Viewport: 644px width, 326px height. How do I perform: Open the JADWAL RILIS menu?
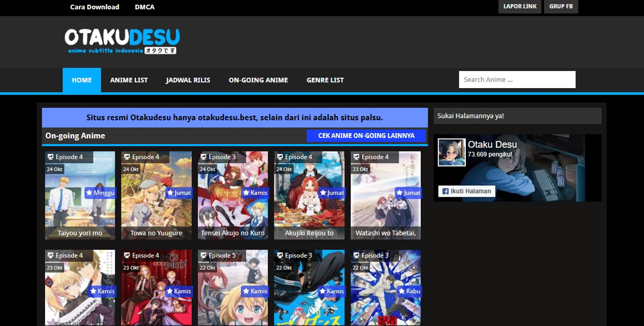click(188, 79)
